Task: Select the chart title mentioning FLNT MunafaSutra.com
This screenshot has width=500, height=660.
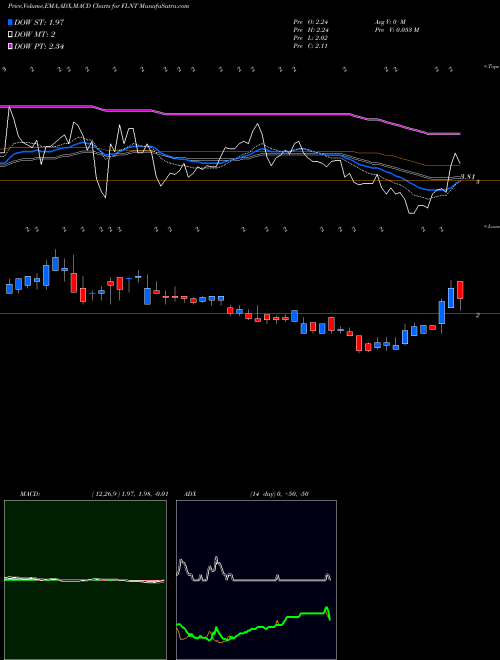Action: click(98, 6)
